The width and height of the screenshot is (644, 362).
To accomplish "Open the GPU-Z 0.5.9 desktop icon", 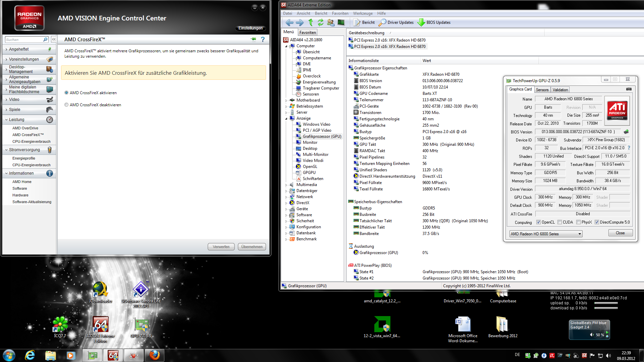I will click(x=141, y=327).
